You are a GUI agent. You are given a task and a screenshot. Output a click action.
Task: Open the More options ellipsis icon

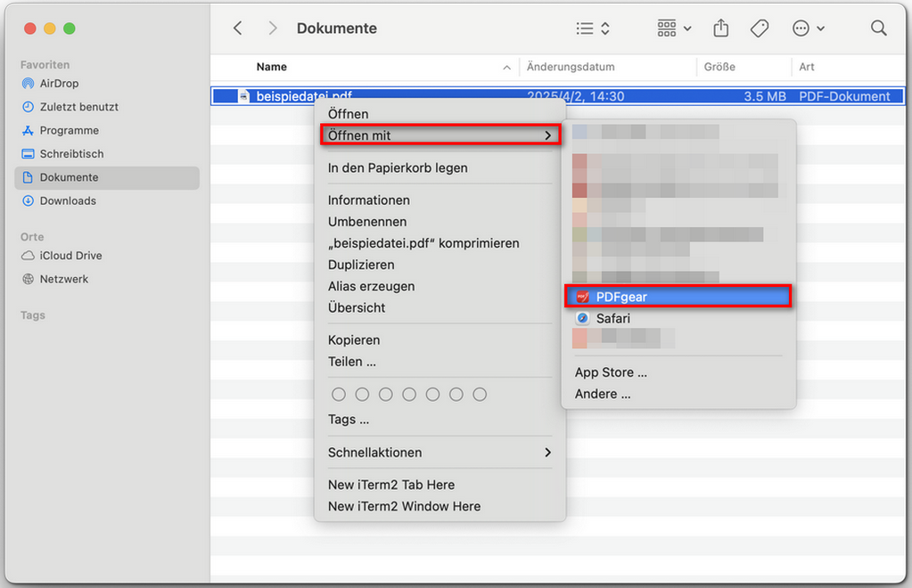800,28
